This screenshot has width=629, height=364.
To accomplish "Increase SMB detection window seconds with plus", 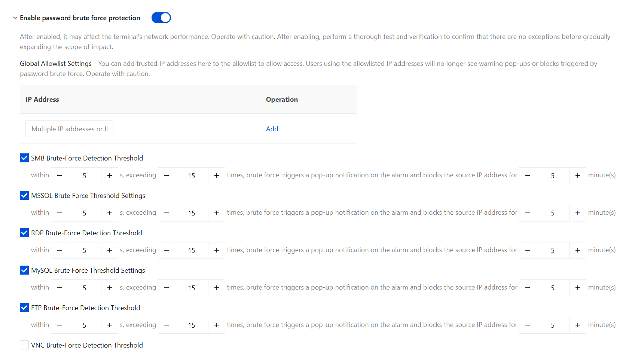I will pyautogui.click(x=110, y=175).
